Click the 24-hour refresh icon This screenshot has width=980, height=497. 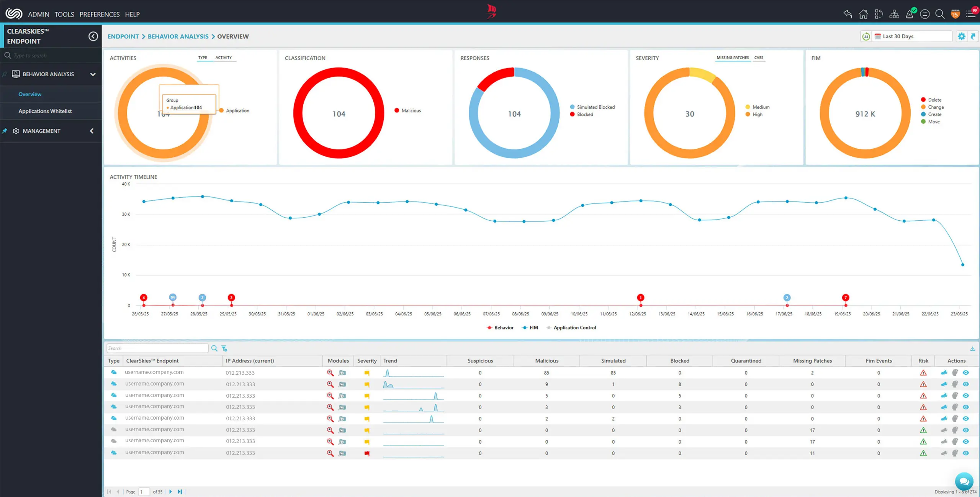pyautogui.click(x=866, y=36)
